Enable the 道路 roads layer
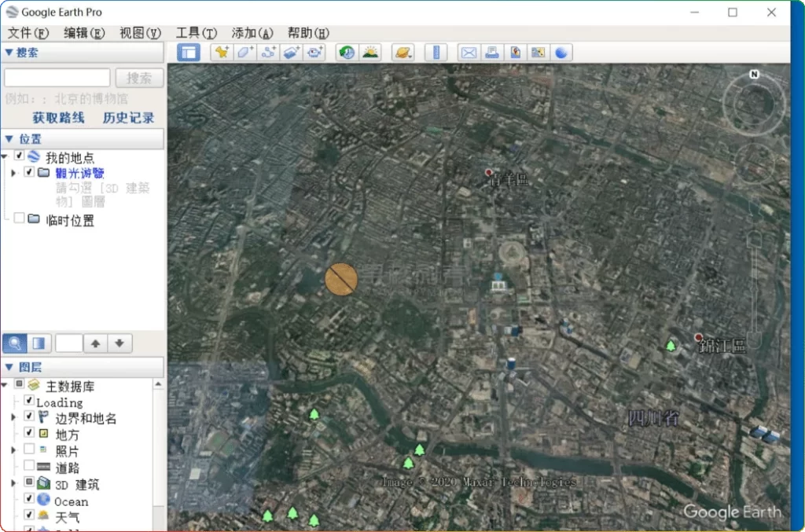 [x=28, y=466]
